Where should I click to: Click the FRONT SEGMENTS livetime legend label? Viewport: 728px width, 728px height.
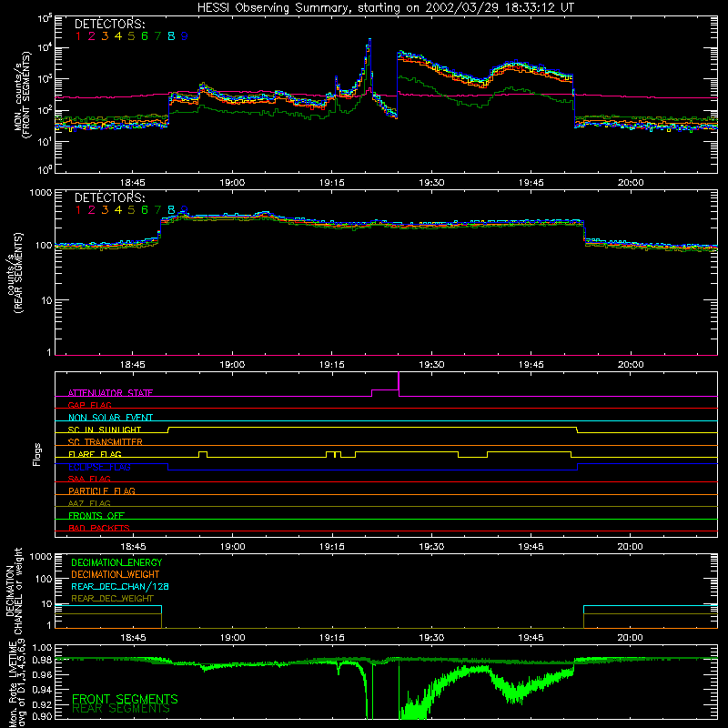click(x=125, y=699)
